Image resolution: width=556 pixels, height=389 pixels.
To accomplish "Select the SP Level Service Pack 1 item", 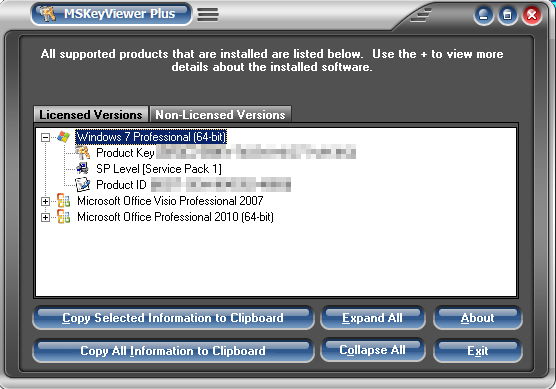I will click(159, 169).
